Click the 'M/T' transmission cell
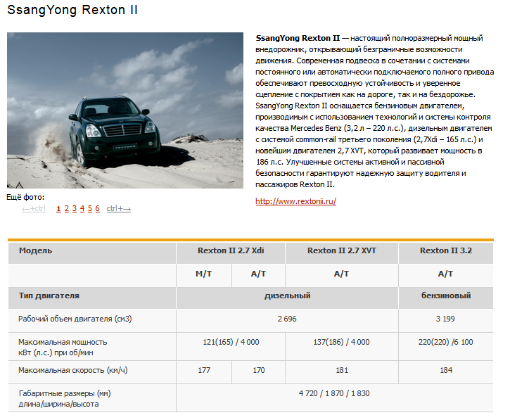This screenshot has width=510, height=420. pos(204,274)
